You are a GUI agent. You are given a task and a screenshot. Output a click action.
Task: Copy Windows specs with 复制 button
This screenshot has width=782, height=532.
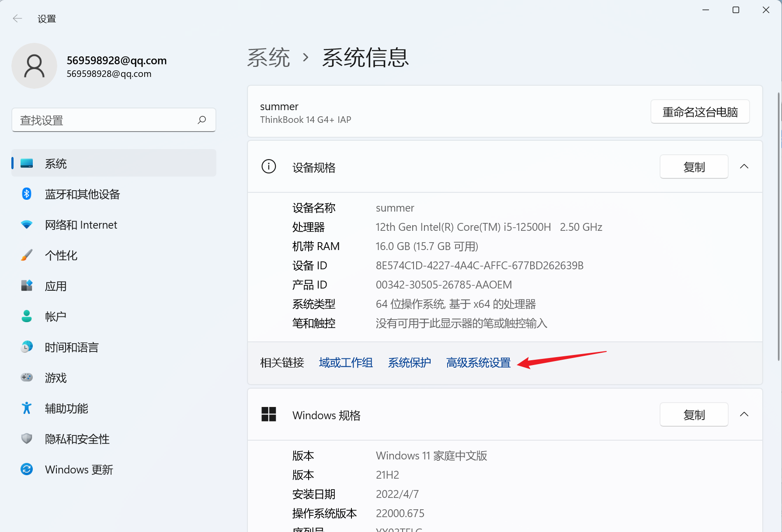point(694,414)
